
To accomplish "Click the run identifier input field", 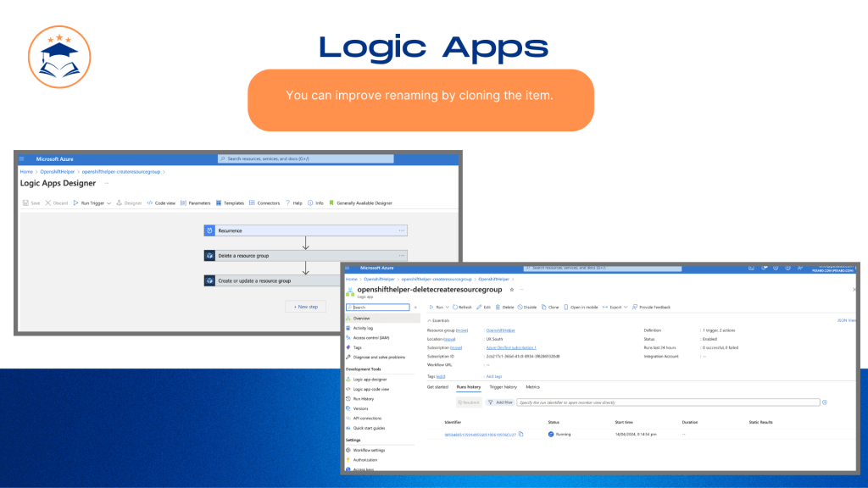I will tap(668, 402).
